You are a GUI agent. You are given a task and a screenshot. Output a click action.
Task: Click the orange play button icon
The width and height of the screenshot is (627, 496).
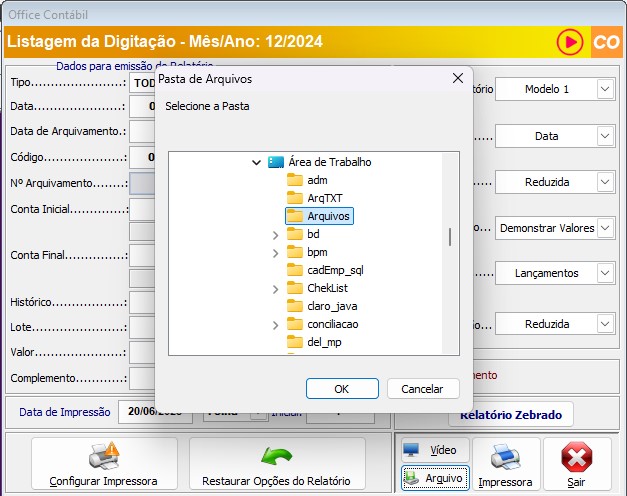[571, 43]
